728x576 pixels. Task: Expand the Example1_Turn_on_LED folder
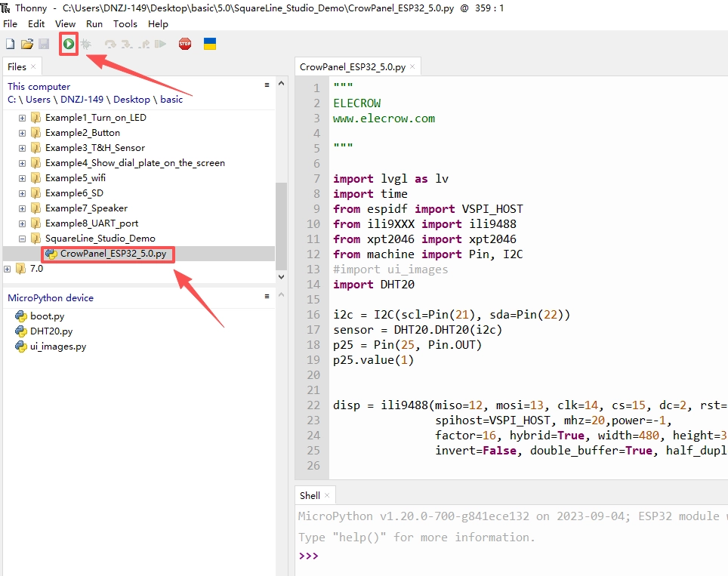(x=23, y=118)
